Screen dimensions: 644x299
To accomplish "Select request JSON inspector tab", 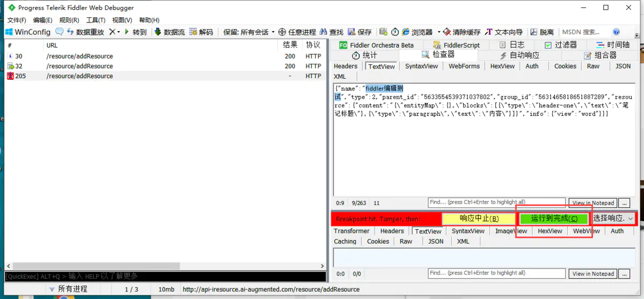I will (623, 66).
